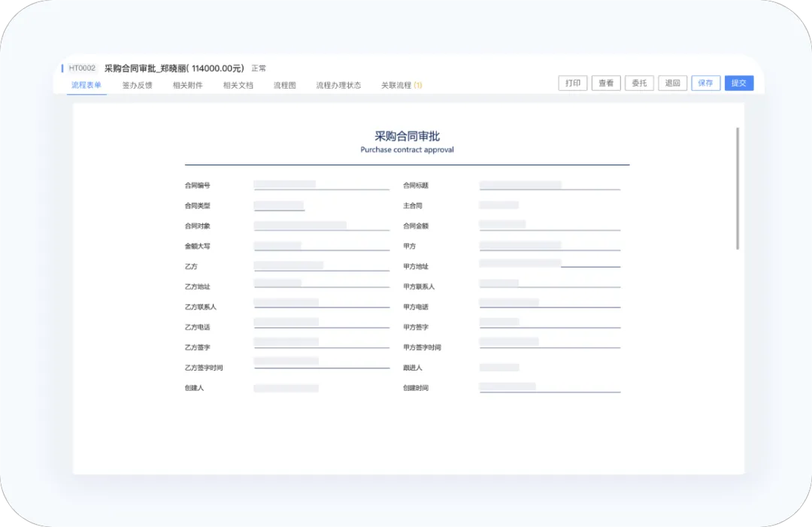Click the form's vertical scrollbar
The image size is (812, 527).
738,188
